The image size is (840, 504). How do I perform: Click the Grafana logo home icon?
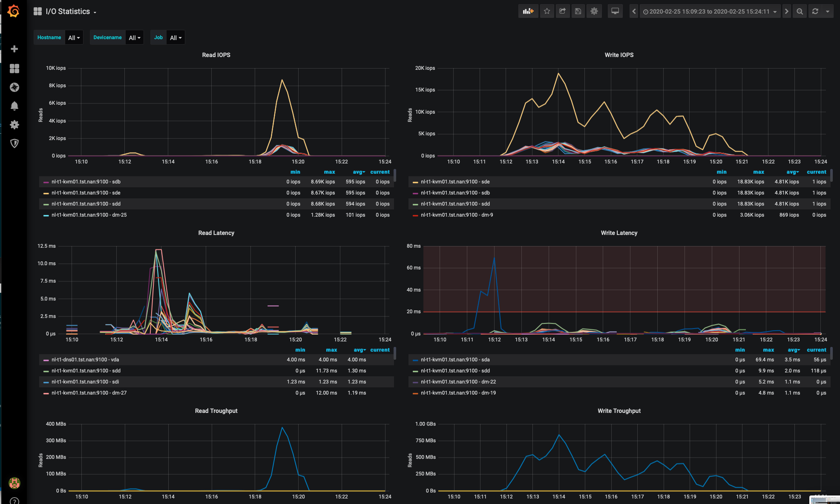point(14,11)
